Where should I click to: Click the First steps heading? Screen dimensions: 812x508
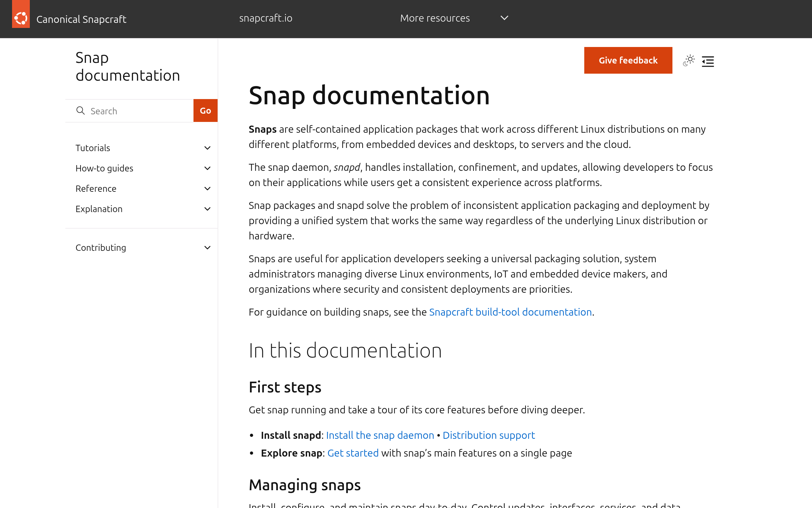pyautogui.click(x=285, y=387)
